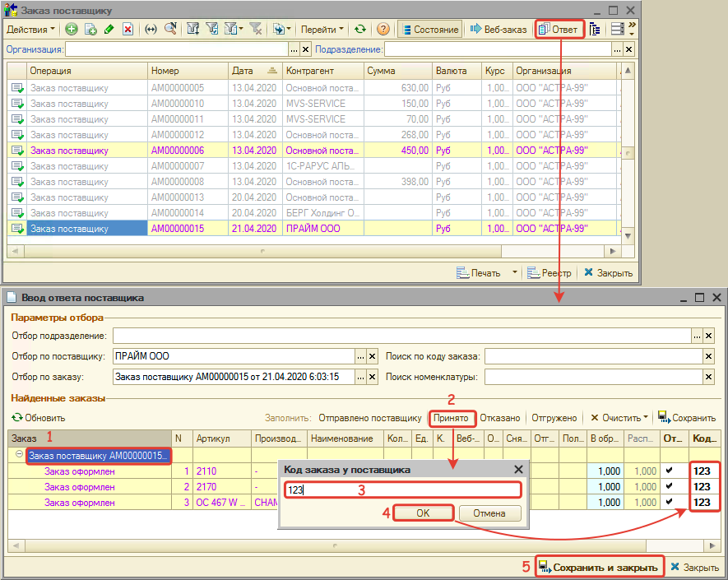The image size is (728, 580).
Task: Sort the order list by the Дата column
Action: coord(254,71)
